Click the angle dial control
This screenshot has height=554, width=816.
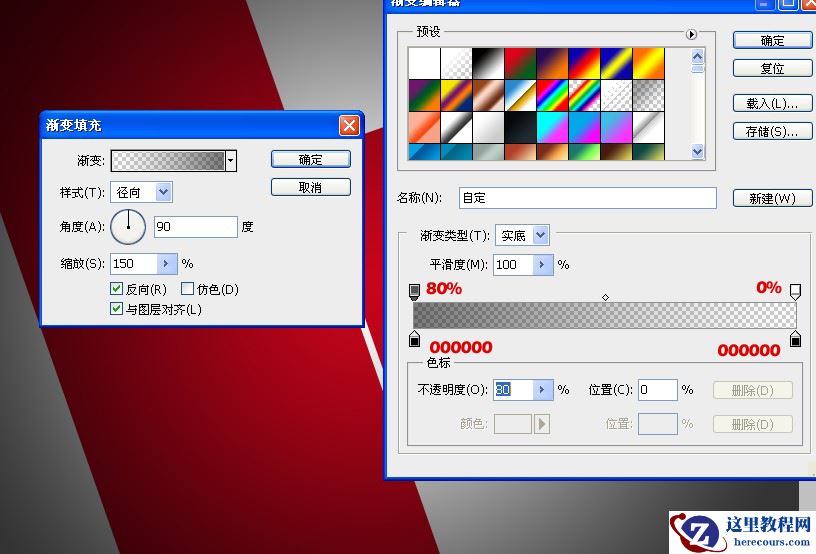(x=128, y=227)
